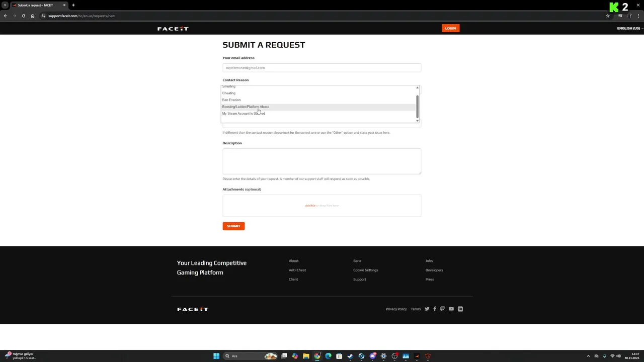644x362 pixels.
Task: Open FACEIT Twitter page icon
Action: point(427,309)
